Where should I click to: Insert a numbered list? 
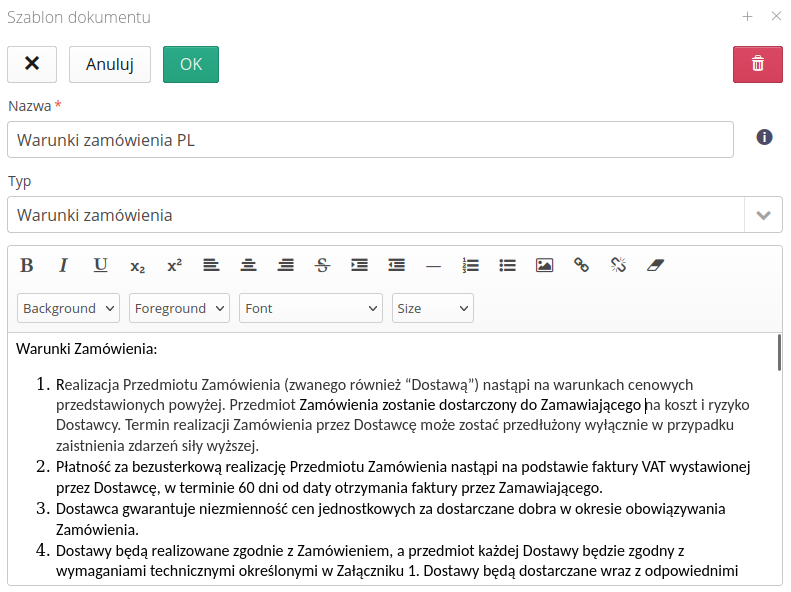pos(470,265)
